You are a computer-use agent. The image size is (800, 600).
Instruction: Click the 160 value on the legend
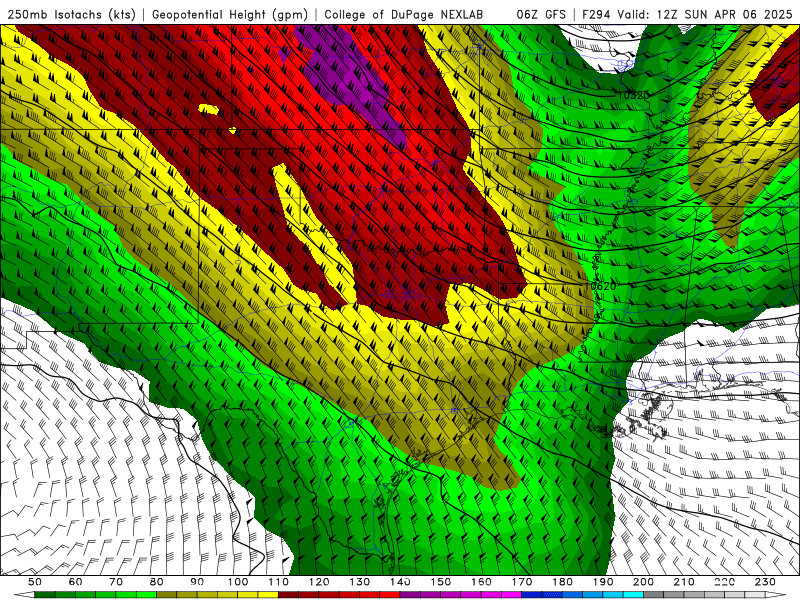(481, 582)
